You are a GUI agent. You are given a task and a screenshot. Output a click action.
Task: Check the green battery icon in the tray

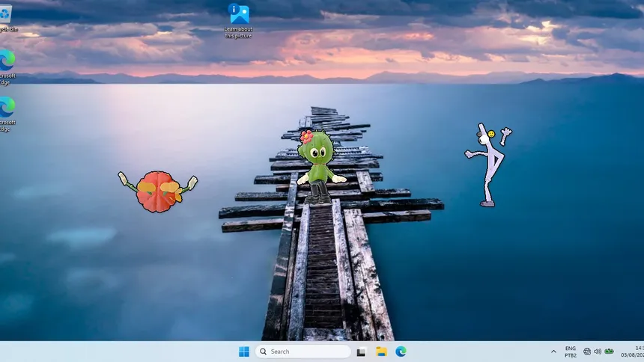(x=609, y=352)
